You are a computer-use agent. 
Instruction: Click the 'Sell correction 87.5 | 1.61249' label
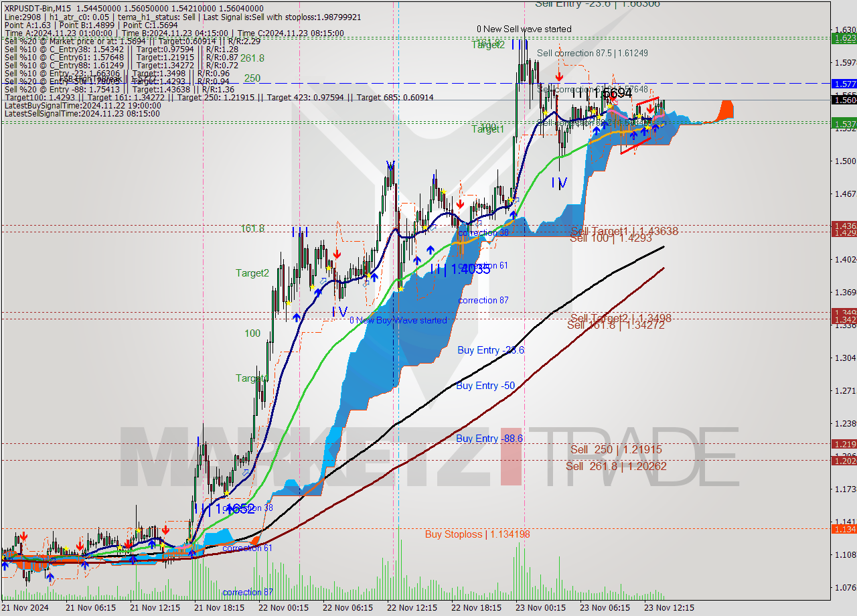click(593, 53)
